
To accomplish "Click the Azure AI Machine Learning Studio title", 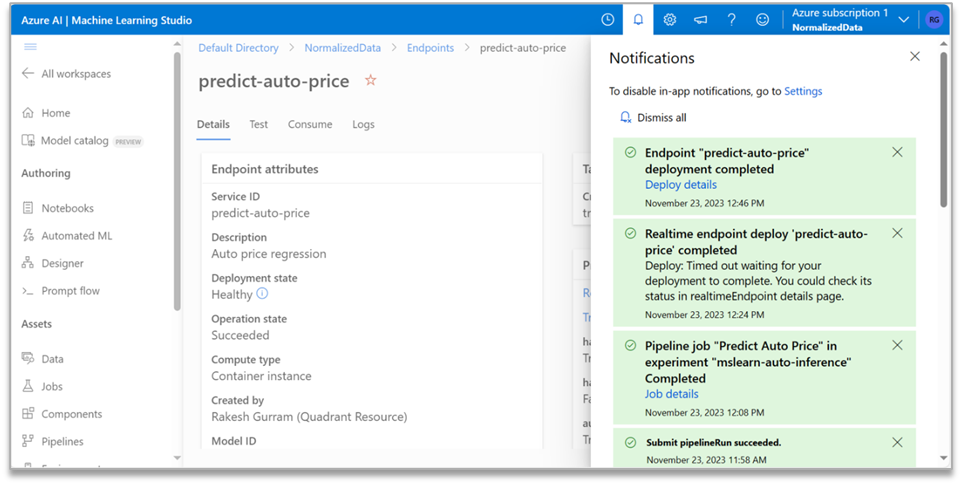I will [106, 20].
